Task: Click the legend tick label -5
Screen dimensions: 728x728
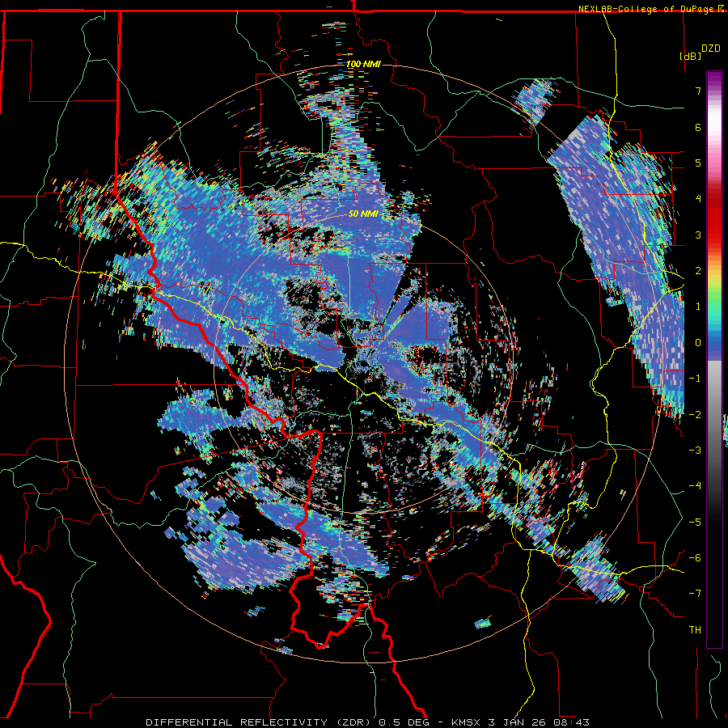Action: click(695, 523)
